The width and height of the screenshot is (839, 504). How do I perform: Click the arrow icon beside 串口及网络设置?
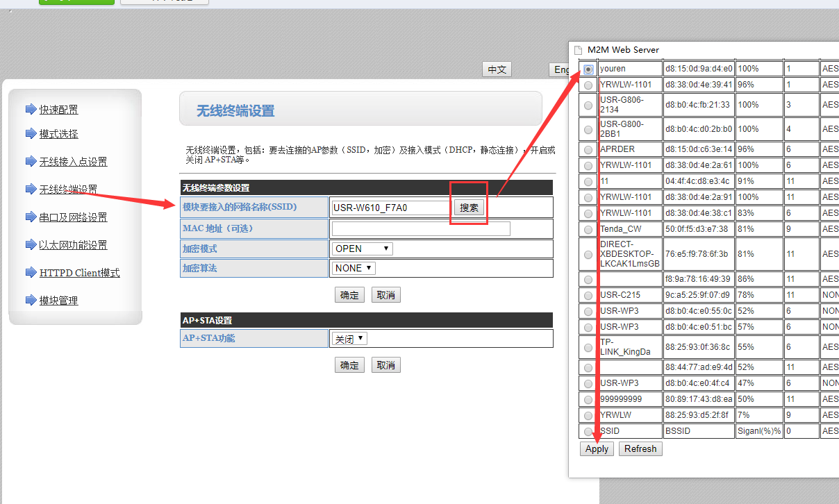click(x=30, y=217)
